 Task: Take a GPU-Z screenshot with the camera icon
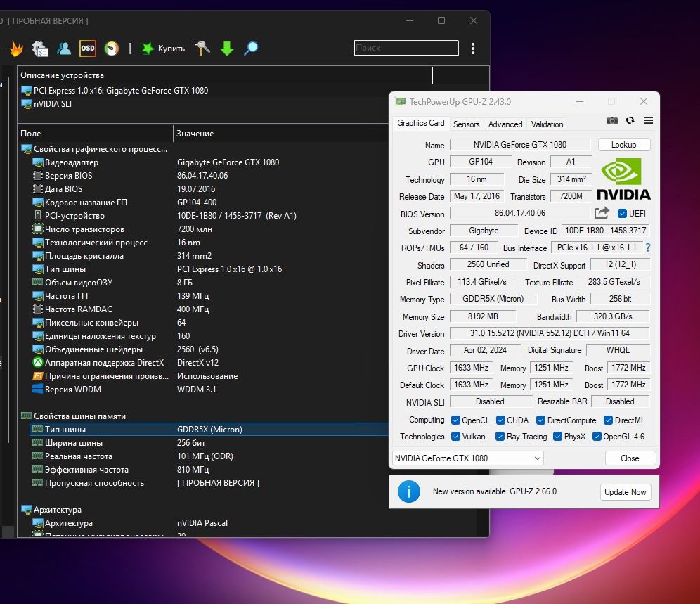click(612, 120)
